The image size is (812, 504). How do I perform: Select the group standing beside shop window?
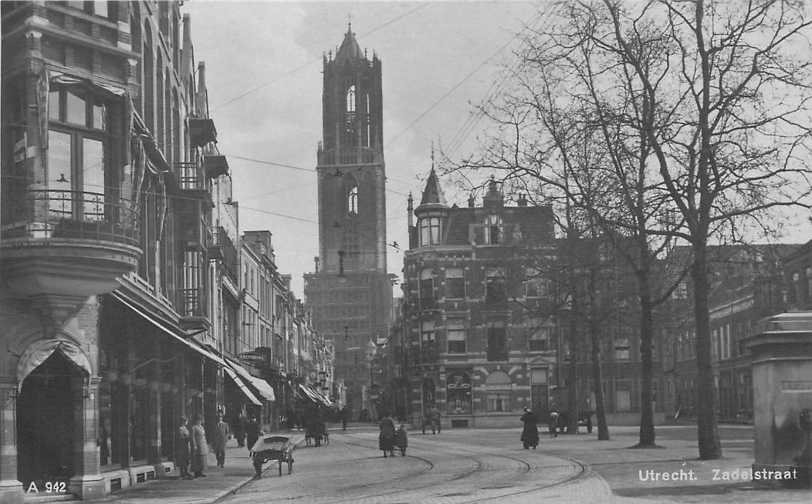192,446
